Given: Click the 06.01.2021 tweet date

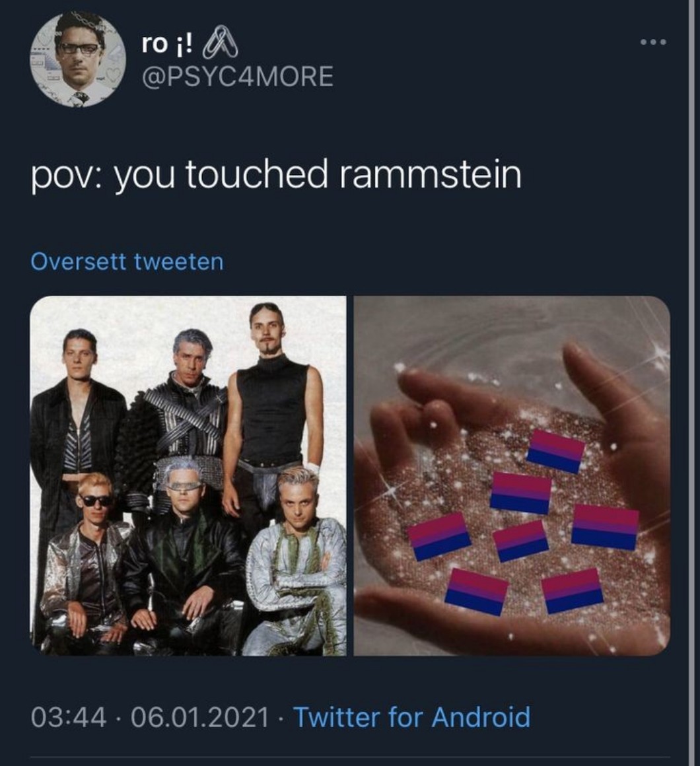Looking at the screenshot, I should [200, 717].
